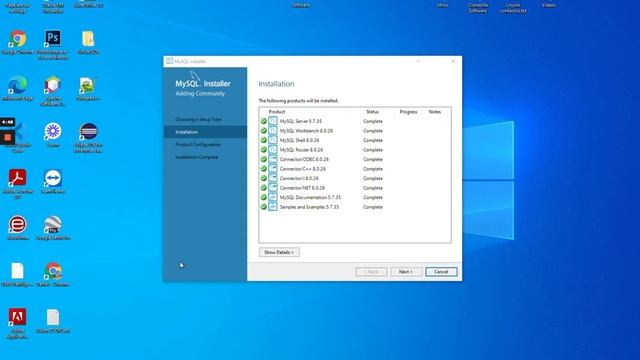Click the Notes column header

click(x=435, y=112)
